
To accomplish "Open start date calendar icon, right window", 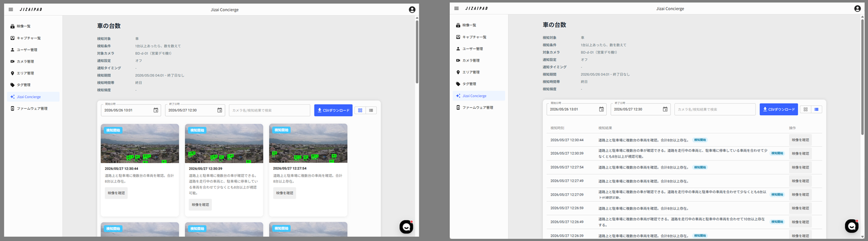I will point(601,109).
